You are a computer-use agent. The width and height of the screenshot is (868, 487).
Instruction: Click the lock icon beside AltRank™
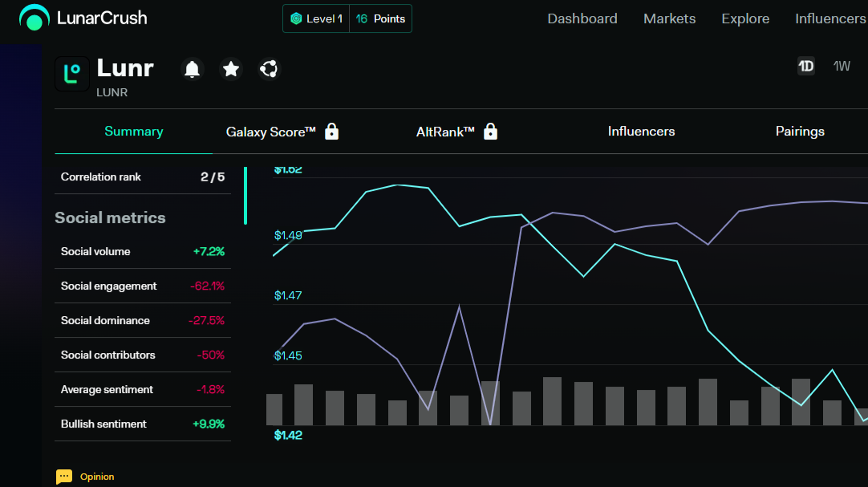pos(490,131)
